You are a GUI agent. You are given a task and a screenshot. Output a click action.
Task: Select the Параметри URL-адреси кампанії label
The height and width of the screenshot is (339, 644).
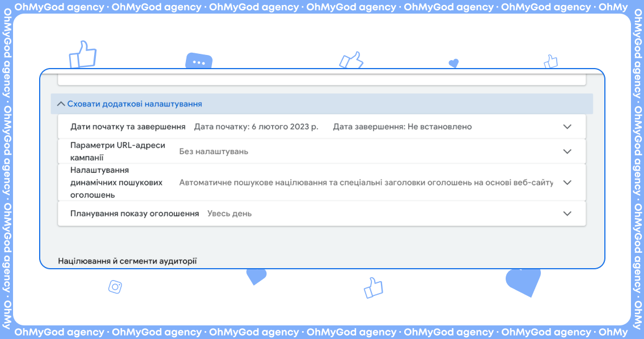coord(118,151)
